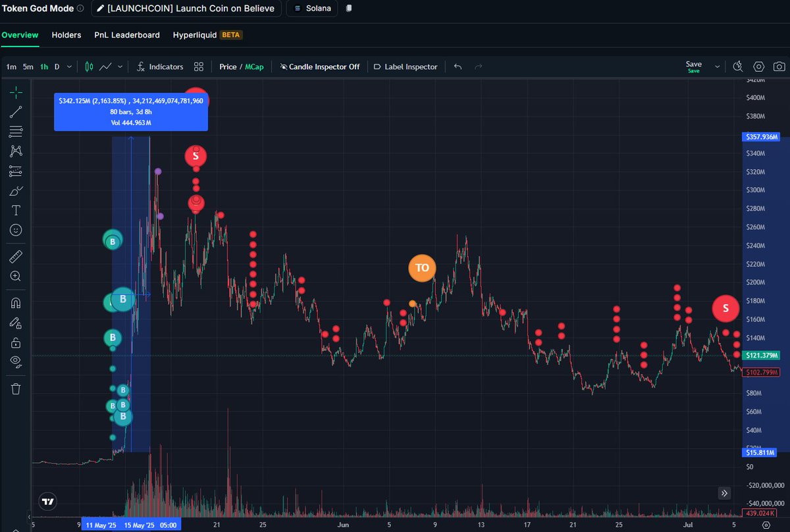The image size is (790, 532).
Task: Click the scroll to latest bar arrows
Action: tap(724, 492)
